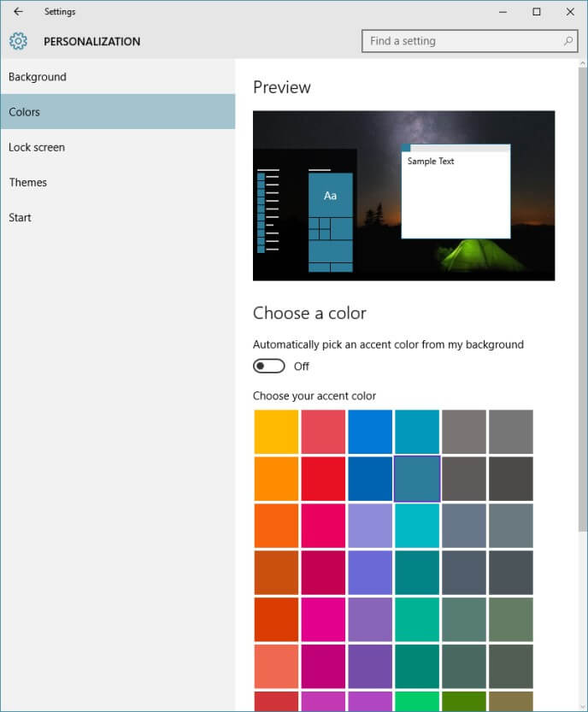Select the dark olive gray swatch ending sixth row
The image size is (588, 712).
pyautogui.click(x=511, y=667)
